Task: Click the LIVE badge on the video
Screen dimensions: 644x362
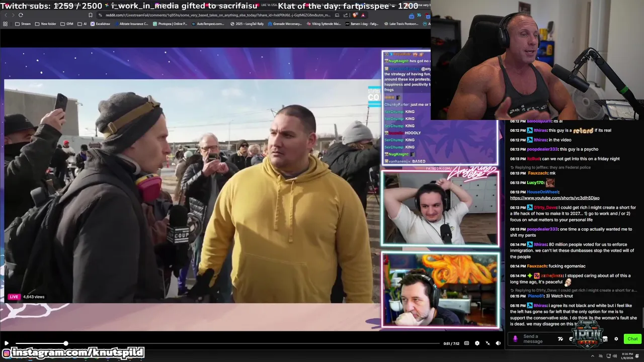Action: point(14,297)
